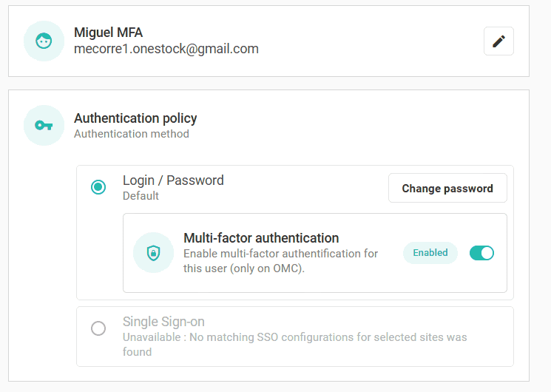Click the pencil edit icon for Miguel MFA

(498, 41)
